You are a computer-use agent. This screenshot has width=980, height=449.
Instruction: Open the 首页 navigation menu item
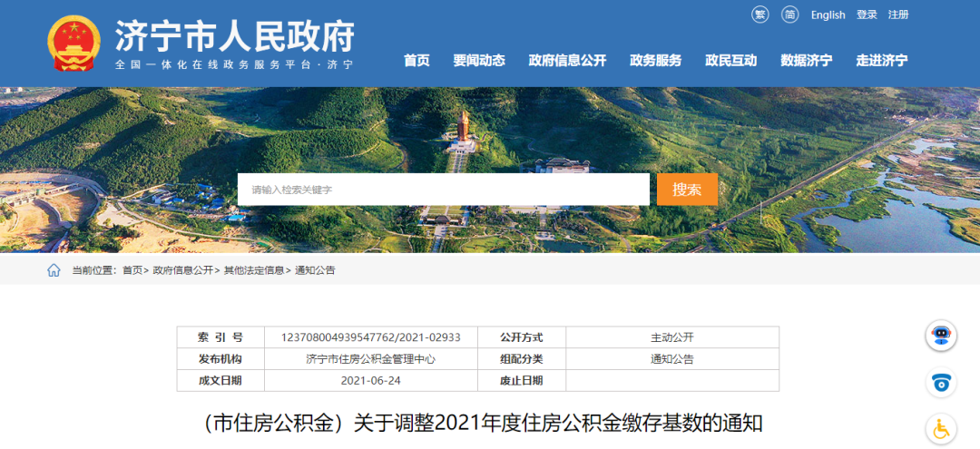pos(416,61)
